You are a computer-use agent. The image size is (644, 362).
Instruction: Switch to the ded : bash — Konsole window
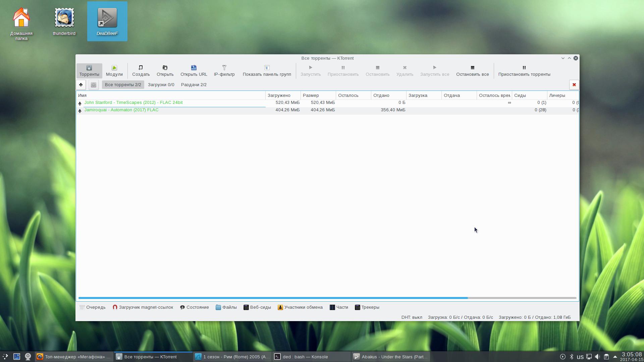coord(311,357)
